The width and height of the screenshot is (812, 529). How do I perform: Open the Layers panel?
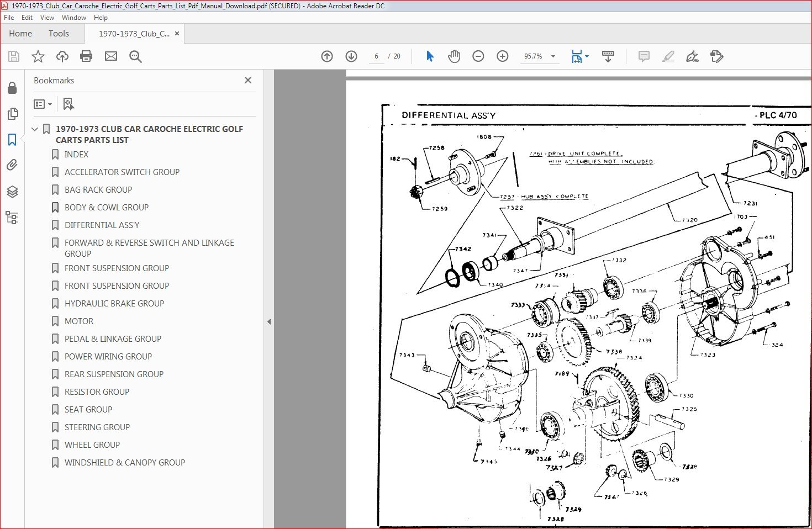pos(12,192)
